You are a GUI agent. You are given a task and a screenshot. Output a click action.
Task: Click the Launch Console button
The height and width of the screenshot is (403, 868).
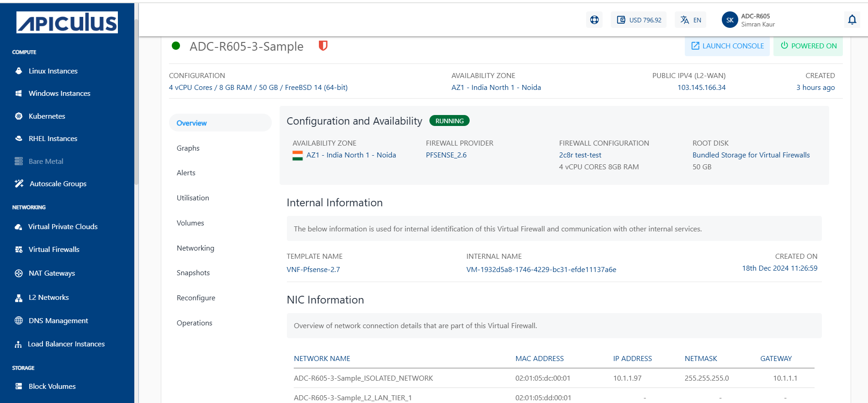tap(727, 46)
